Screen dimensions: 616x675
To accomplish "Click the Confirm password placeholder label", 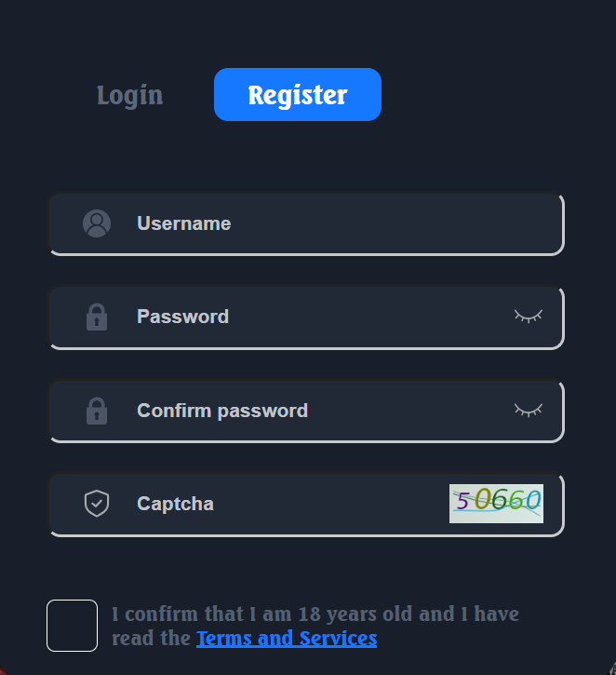I will 222,411.
